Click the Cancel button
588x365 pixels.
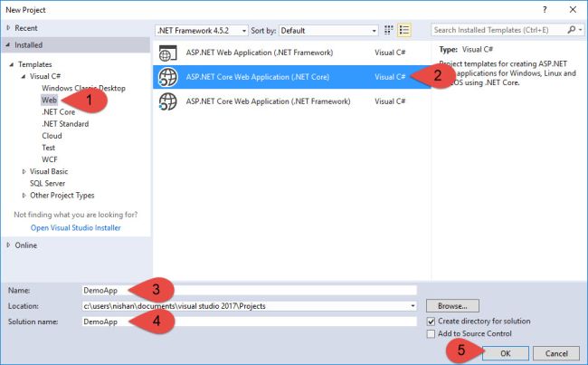click(x=556, y=353)
